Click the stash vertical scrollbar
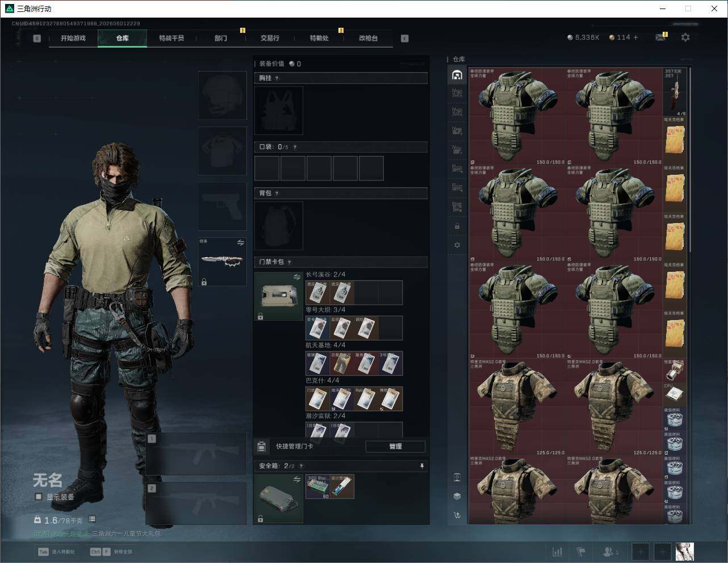 (690, 161)
